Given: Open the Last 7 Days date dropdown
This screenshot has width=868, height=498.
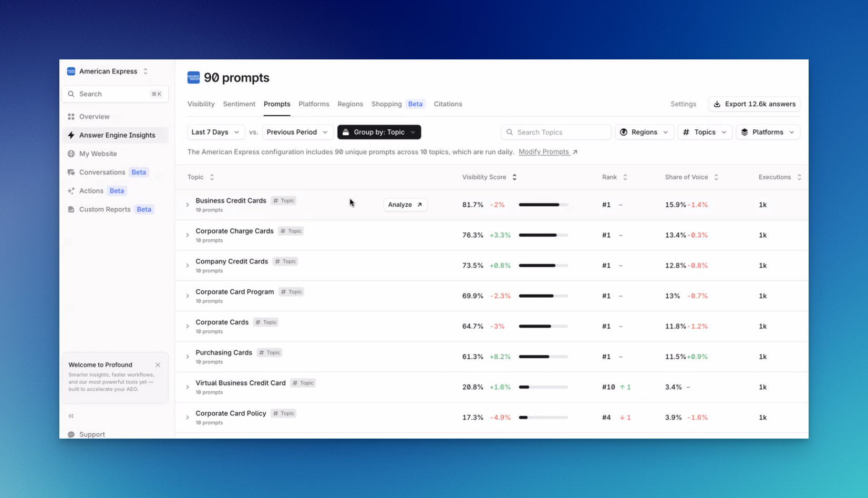Looking at the screenshot, I should click(x=215, y=133).
